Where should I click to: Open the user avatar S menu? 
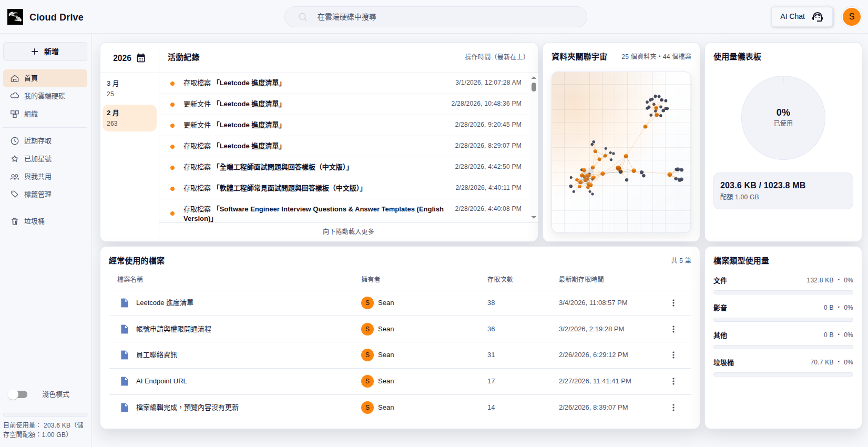[x=852, y=17]
